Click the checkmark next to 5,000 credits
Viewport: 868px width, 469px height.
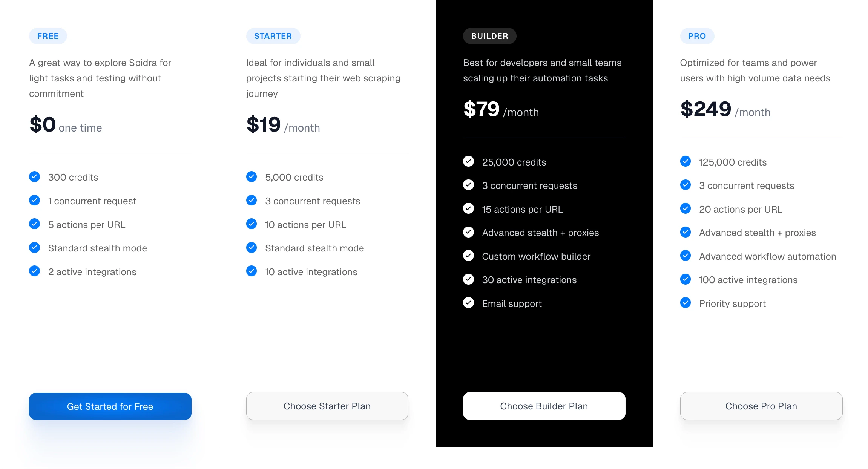[x=252, y=176]
